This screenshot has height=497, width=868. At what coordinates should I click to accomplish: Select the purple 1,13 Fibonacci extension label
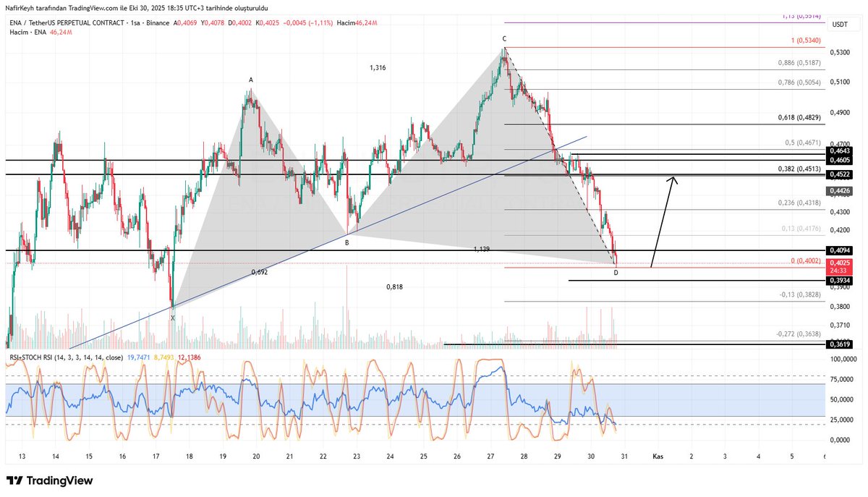coord(801,15)
